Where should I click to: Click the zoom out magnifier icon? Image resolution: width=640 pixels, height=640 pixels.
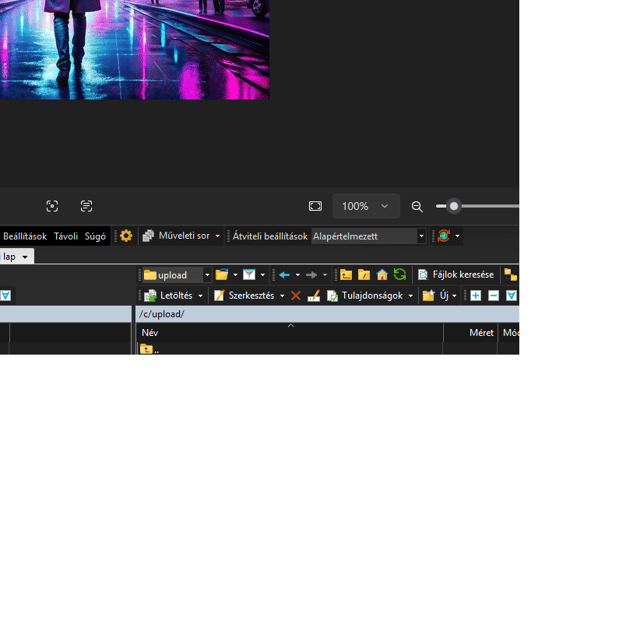(417, 206)
